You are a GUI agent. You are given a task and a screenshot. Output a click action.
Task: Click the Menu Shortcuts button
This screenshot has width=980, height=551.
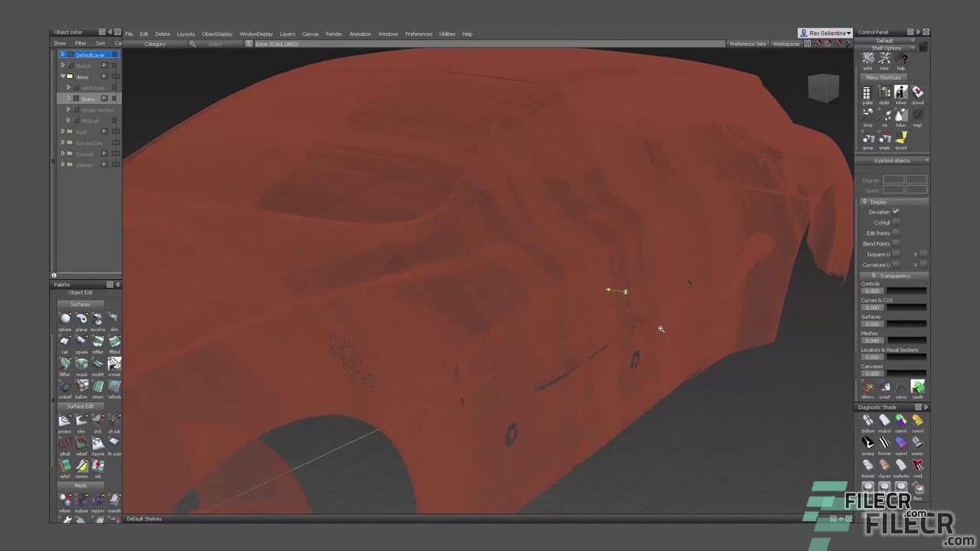click(884, 77)
